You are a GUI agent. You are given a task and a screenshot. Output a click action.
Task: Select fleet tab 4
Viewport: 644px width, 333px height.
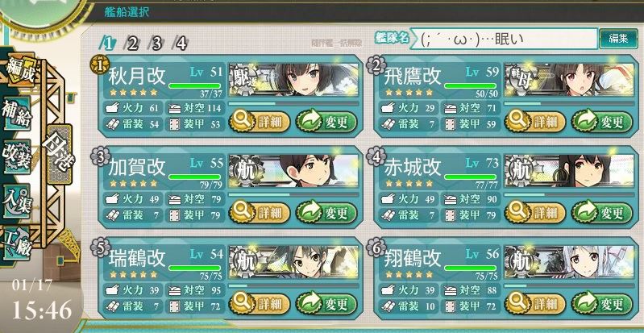pyautogui.click(x=181, y=44)
